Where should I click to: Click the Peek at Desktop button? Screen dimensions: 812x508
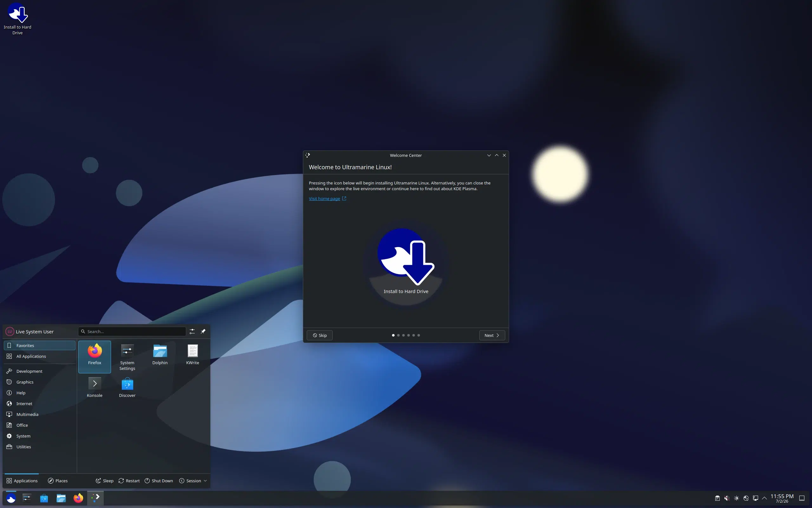point(802,498)
